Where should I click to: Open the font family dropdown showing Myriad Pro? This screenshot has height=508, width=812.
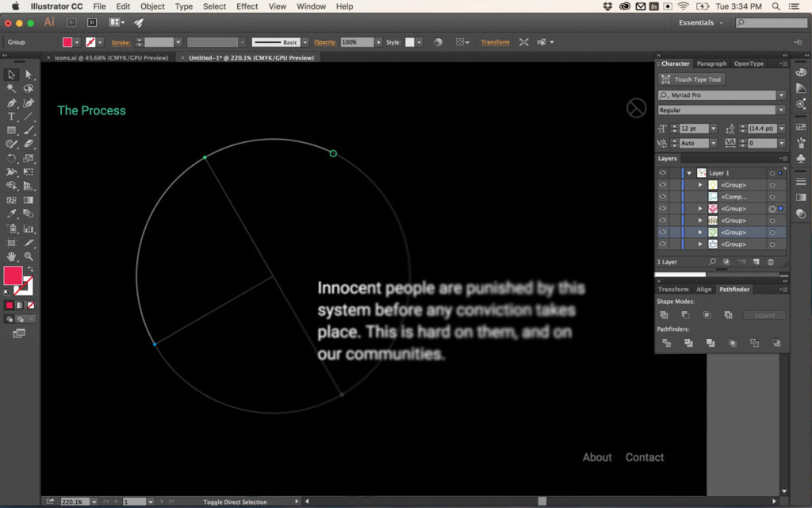pyautogui.click(x=782, y=94)
